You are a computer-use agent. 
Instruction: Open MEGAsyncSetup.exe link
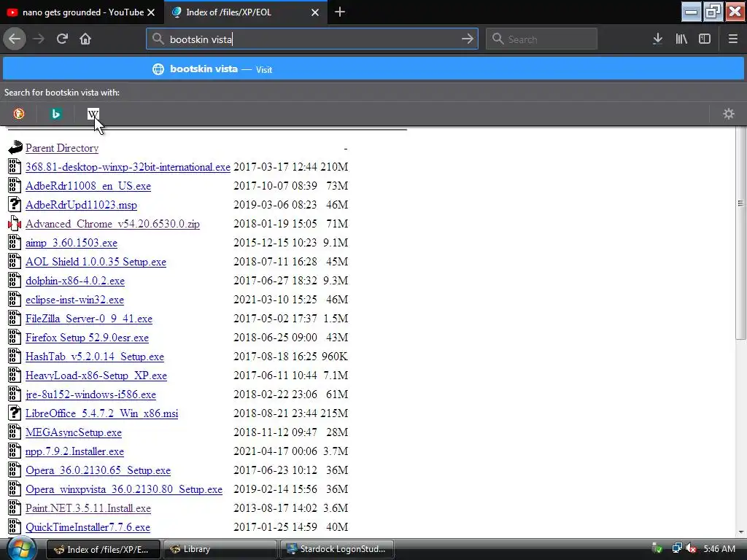pyautogui.click(x=74, y=432)
